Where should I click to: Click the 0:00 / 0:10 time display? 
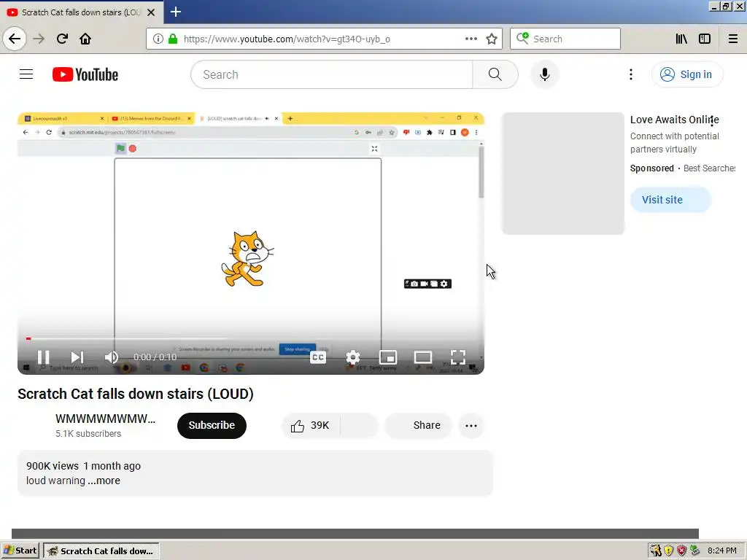click(155, 357)
